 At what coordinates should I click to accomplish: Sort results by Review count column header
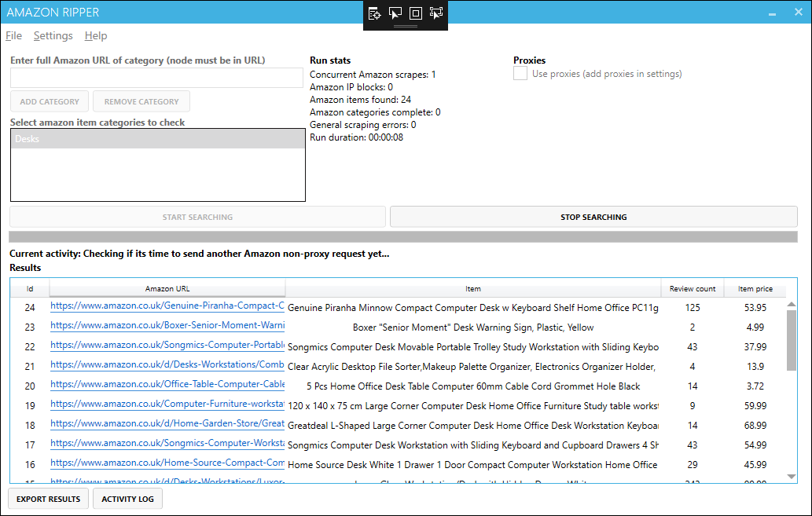pyautogui.click(x=693, y=289)
